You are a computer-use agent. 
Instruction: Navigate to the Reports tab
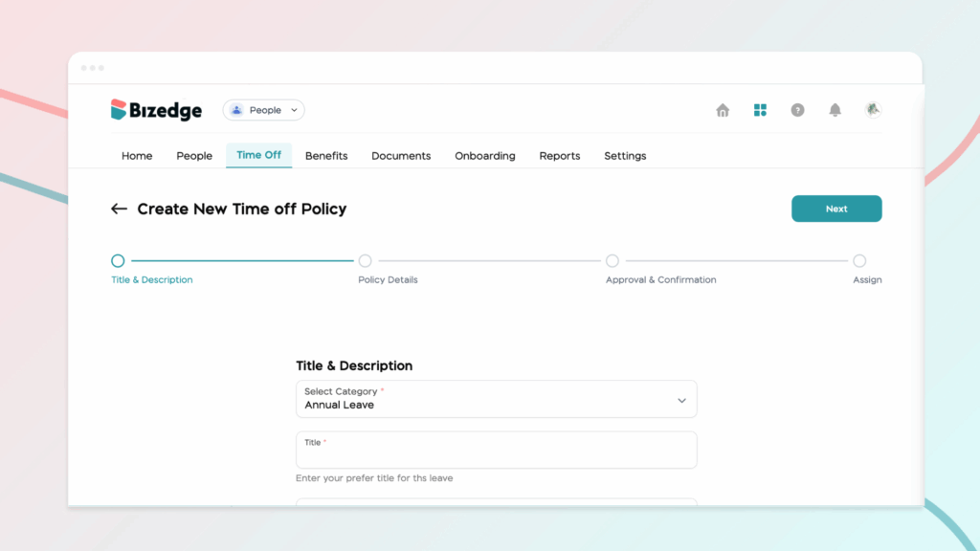(559, 156)
